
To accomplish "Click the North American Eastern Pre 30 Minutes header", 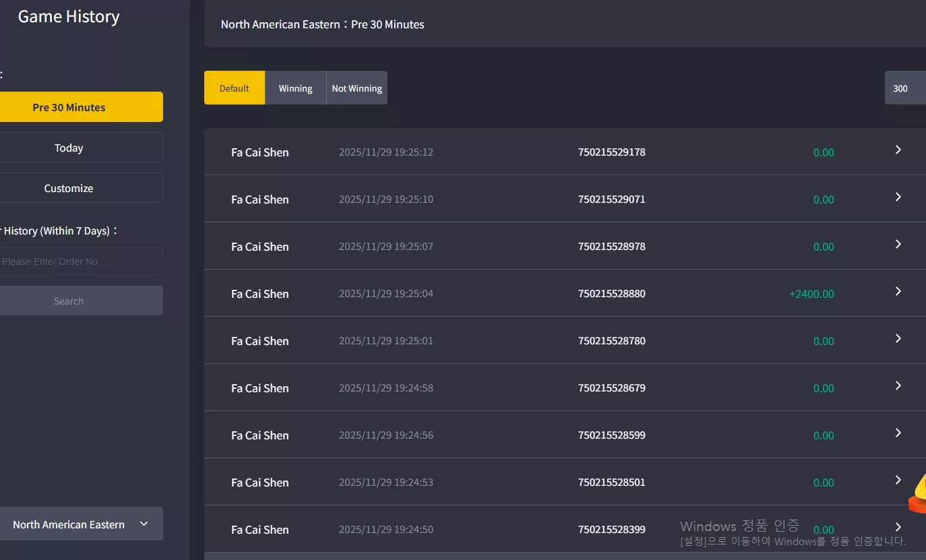I will (x=323, y=24).
